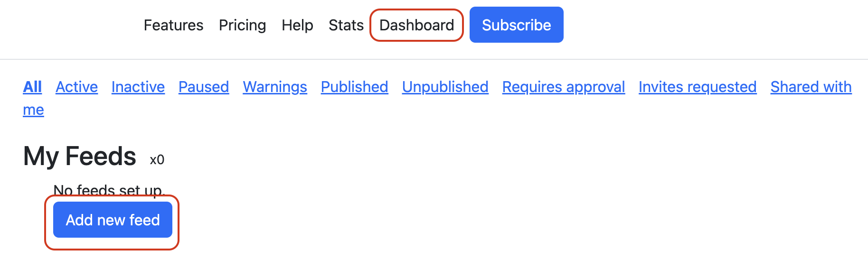Open the Features page in navigation
Image resolution: width=868 pixels, height=278 pixels.
pyautogui.click(x=173, y=25)
